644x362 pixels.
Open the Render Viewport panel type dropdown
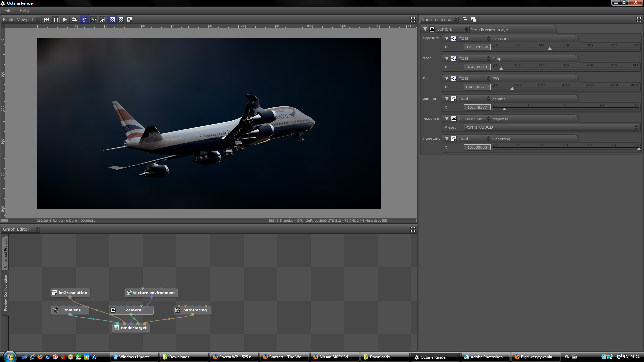(21, 20)
